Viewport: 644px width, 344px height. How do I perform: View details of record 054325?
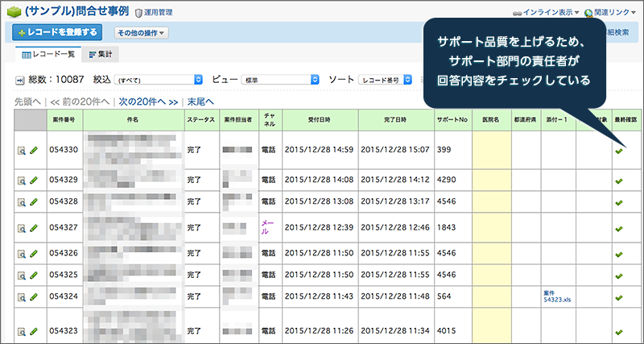coord(22,275)
